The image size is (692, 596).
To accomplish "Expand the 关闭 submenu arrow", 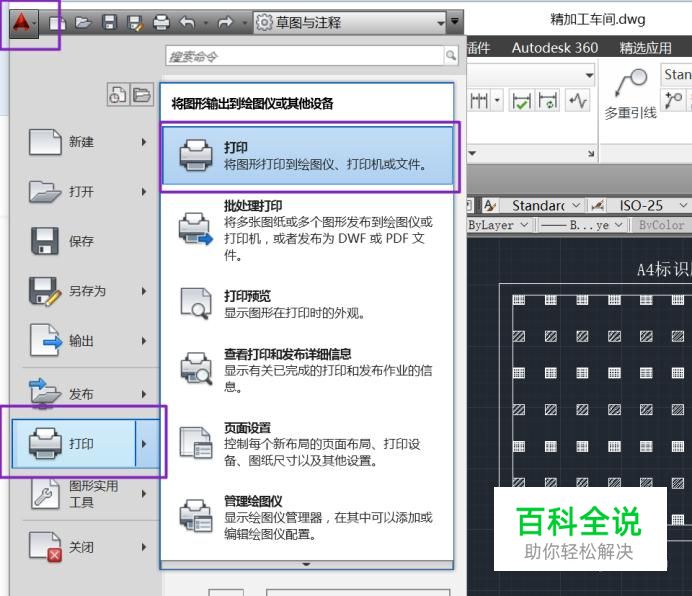I will tap(144, 547).
